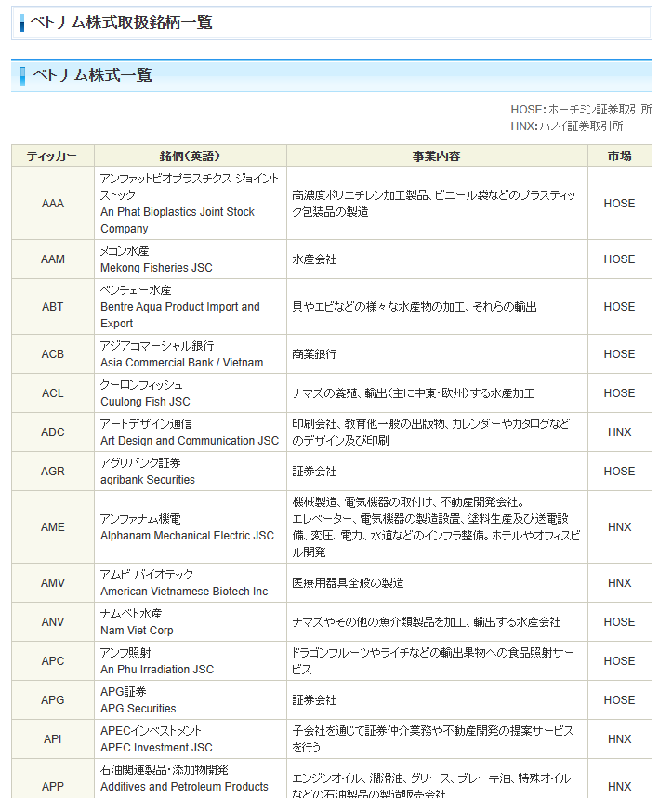672x798 pixels.
Task: Select the ANV ticker cell
Action: [52, 622]
